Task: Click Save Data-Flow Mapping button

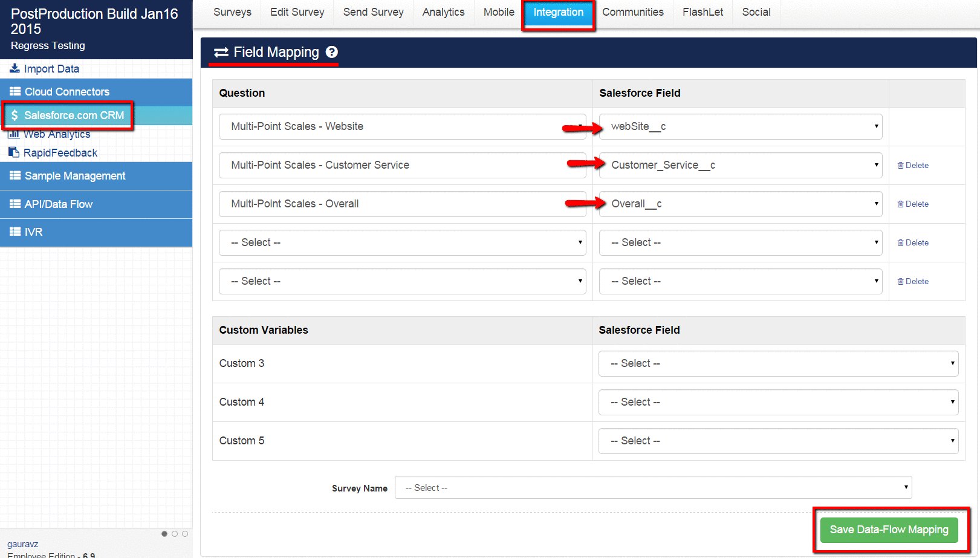Action: point(889,530)
